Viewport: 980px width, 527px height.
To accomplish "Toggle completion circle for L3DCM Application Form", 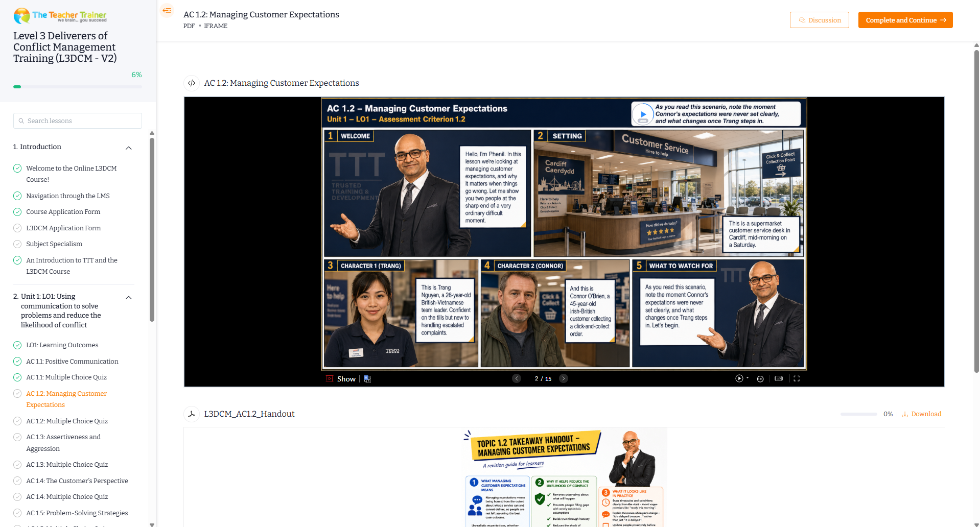I will (17, 228).
